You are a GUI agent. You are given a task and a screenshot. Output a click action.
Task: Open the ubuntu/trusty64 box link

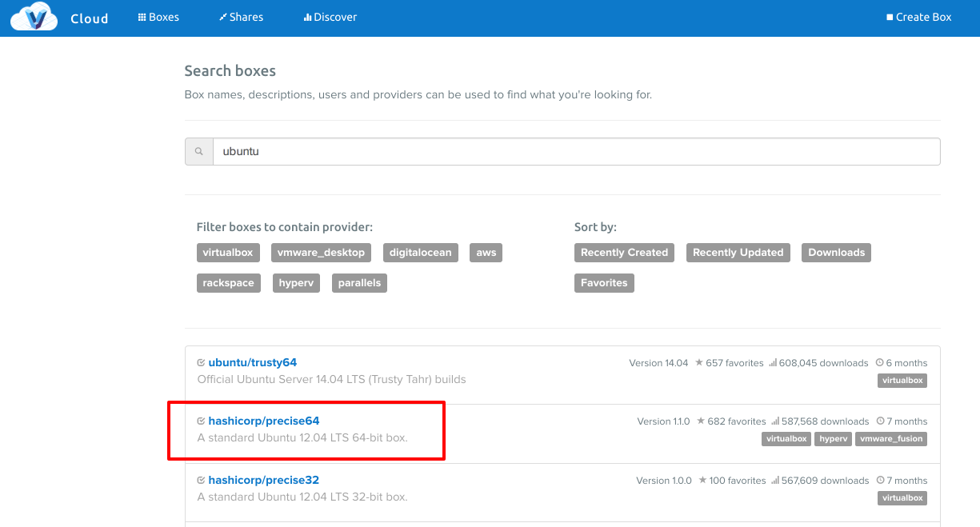click(x=252, y=362)
